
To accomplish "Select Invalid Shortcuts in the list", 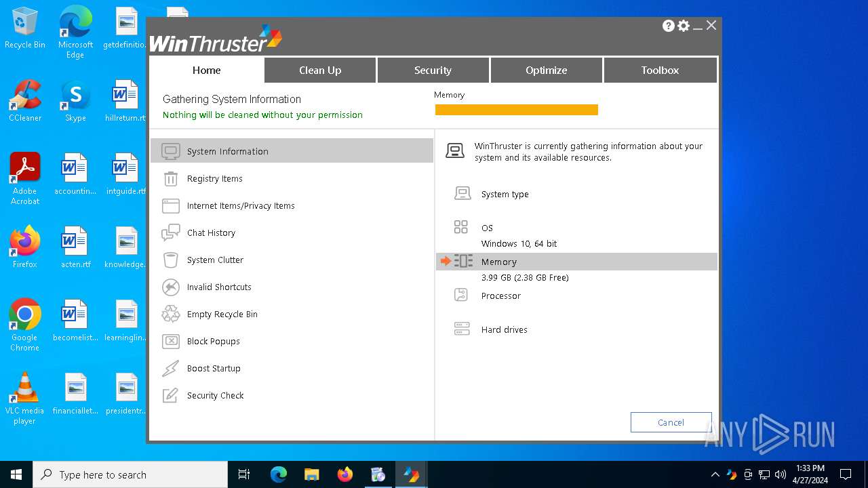I will click(x=292, y=287).
